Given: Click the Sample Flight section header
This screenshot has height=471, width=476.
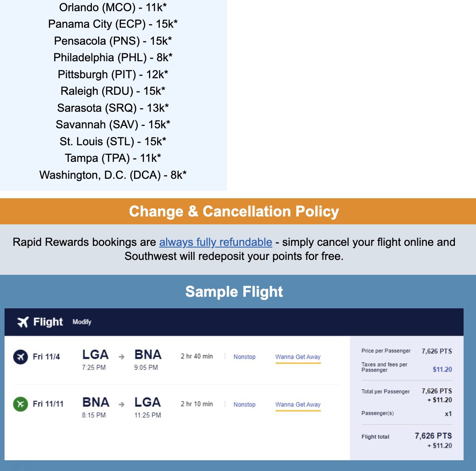Looking at the screenshot, I should tap(234, 291).
